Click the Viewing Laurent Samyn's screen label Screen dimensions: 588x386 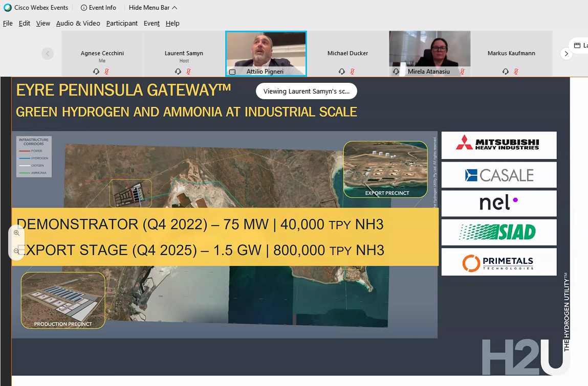(x=306, y=92)
